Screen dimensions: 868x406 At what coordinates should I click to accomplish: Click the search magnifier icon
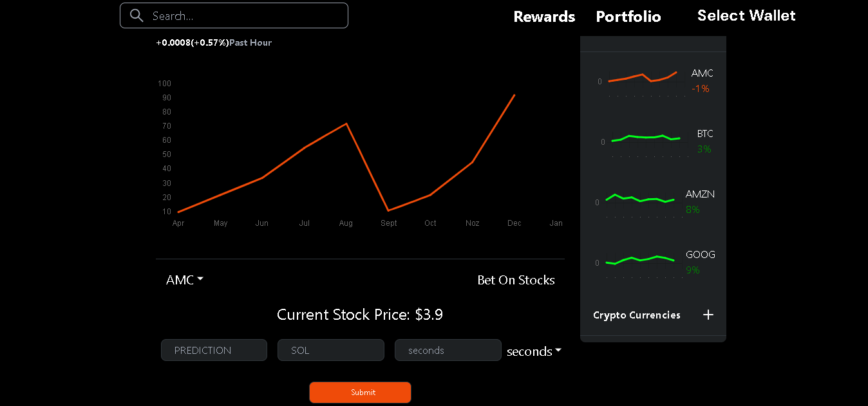137,15
